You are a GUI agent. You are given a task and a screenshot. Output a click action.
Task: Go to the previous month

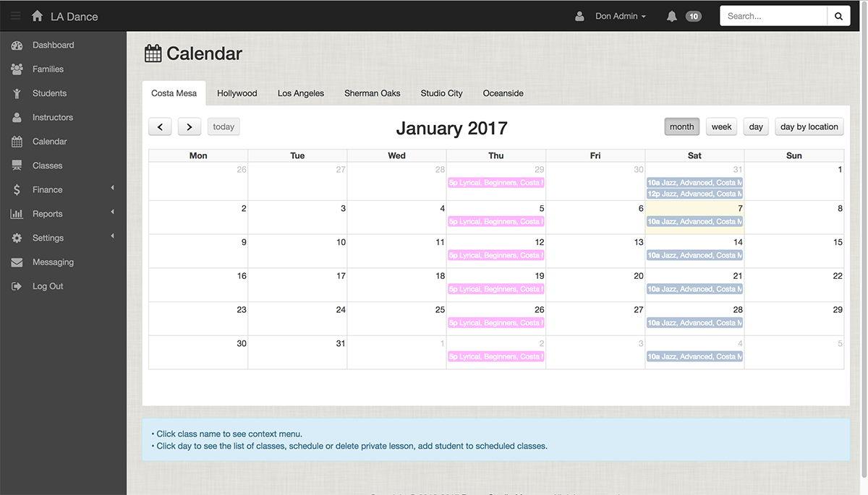coord(160,126)
